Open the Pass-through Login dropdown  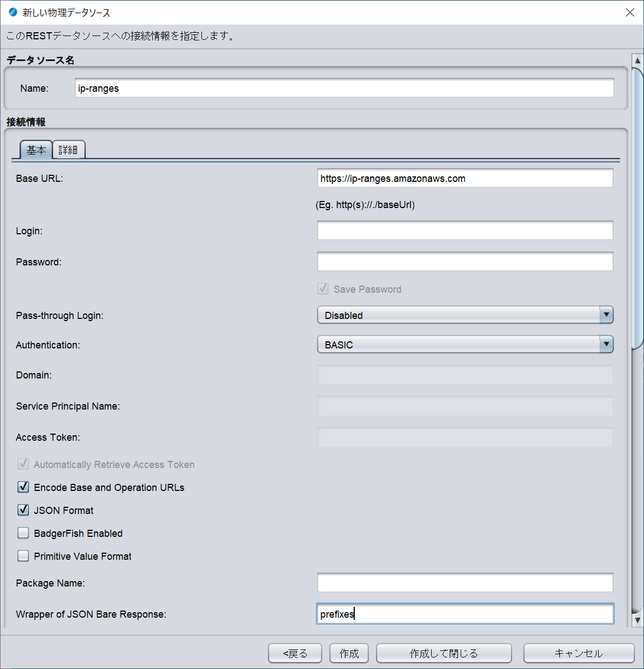(465, 315)
